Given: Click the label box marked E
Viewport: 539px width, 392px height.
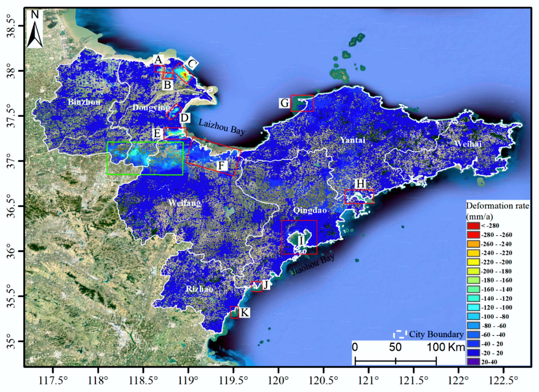Looking at the screenshot, I should pyautogui.click(x=157, y=133).
